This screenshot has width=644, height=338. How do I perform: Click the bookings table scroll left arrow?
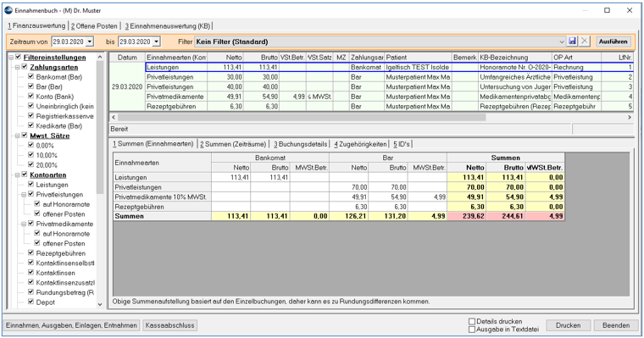pos(114,117)
